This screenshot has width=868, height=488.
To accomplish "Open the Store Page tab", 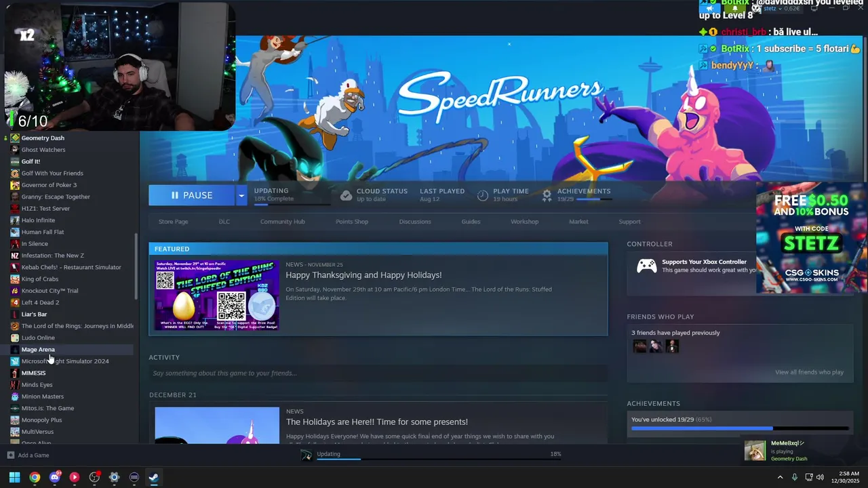I will (x=173, y=222).
